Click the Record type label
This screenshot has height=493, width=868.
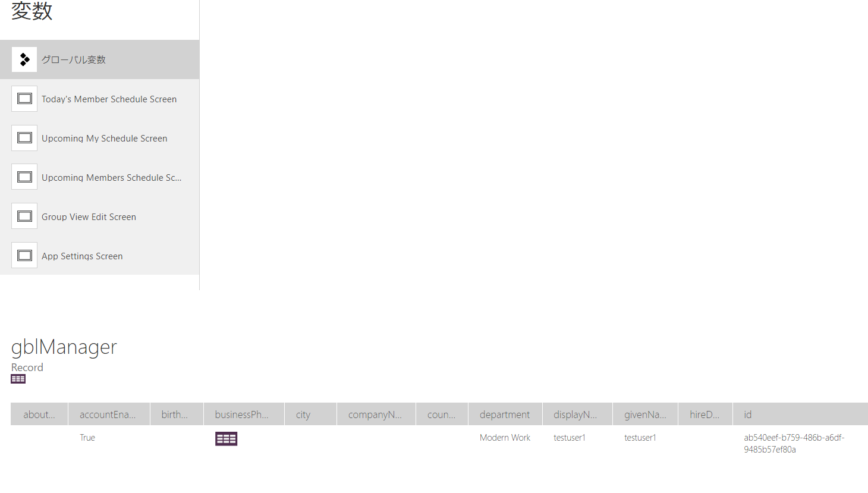(27, 368)
